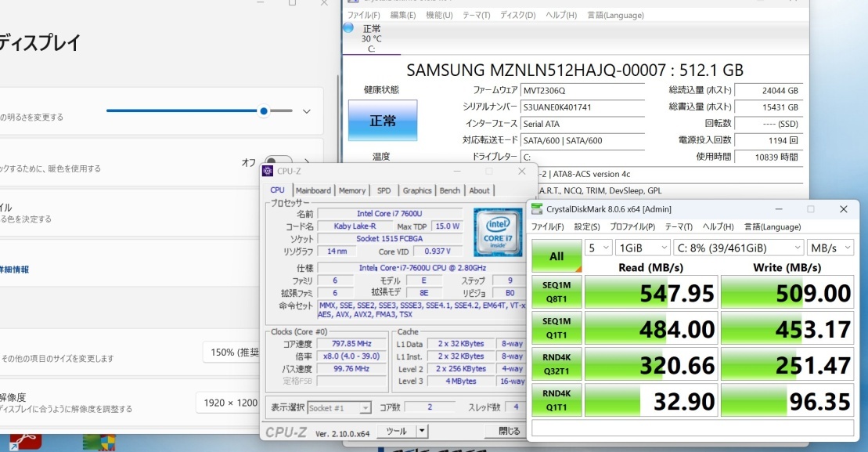Click the SATA/600 transfer mode field
Viewport: 868px width, 452px height.
(583, 140)
